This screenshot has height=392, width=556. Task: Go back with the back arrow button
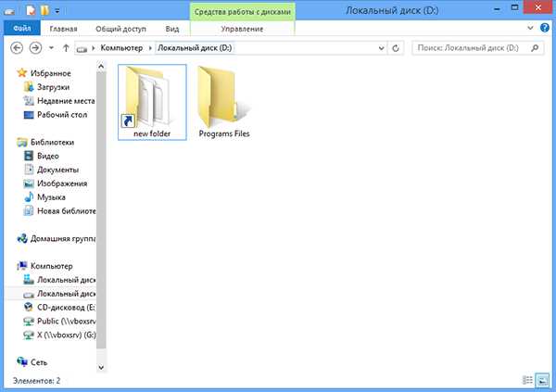click(x=17, y=48)
